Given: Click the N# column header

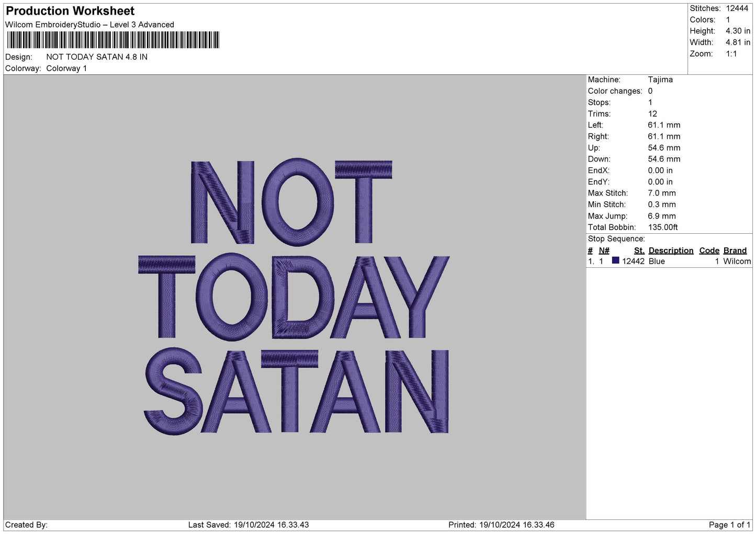Looking at the screenshot, I should point(604,251).
